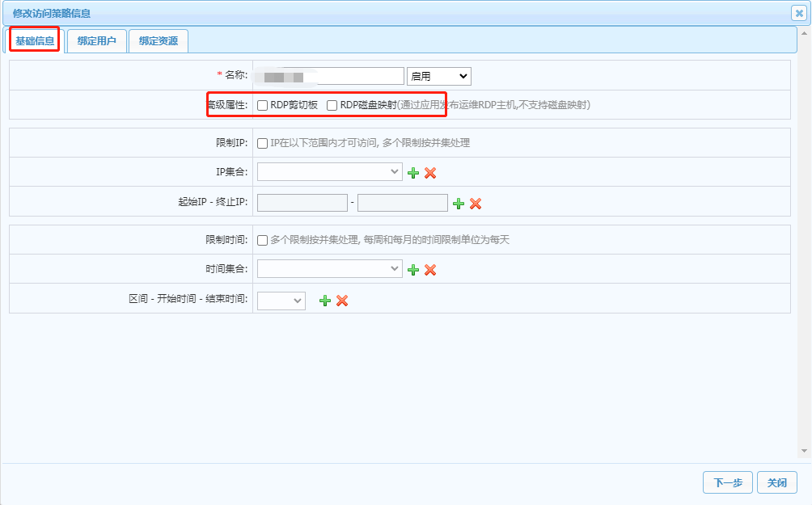Expand the IP集合 dropdown list
The width and height of the screenshot is (812, 505).
pyautogui.click(x=329, y=171)
